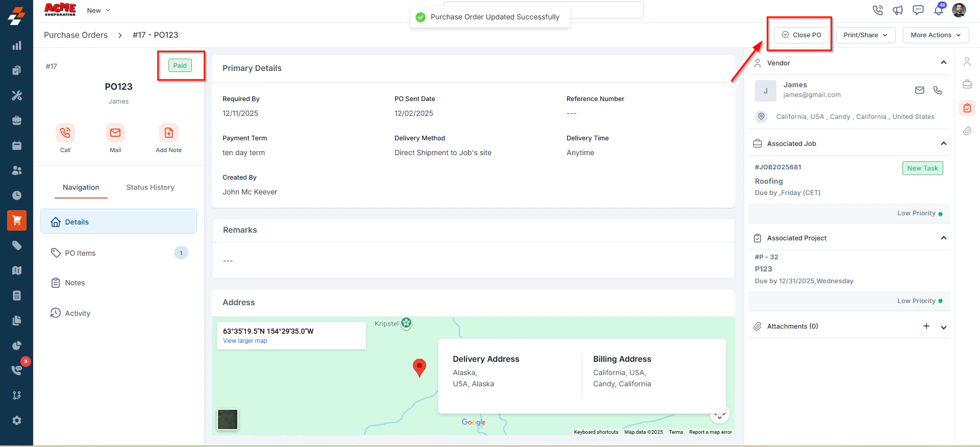The width and height of the screenshot is (980, 447).
Task: Click Report a map error link
Action: coord(710,432)
